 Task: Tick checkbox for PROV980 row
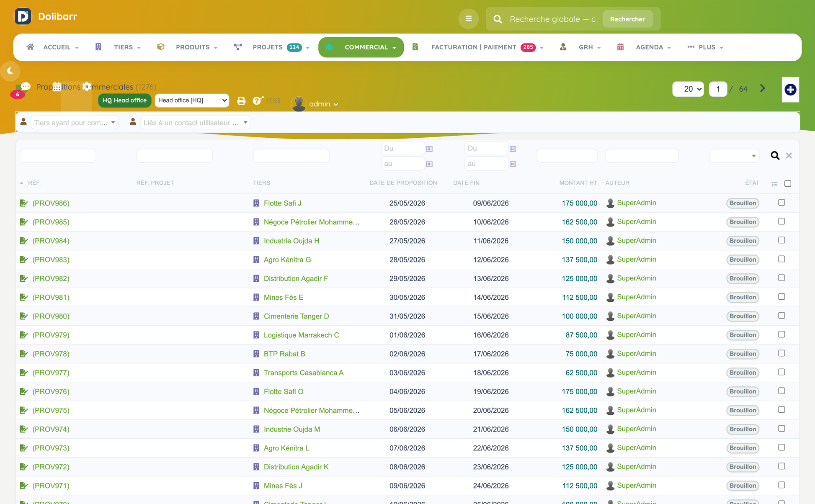781,316
